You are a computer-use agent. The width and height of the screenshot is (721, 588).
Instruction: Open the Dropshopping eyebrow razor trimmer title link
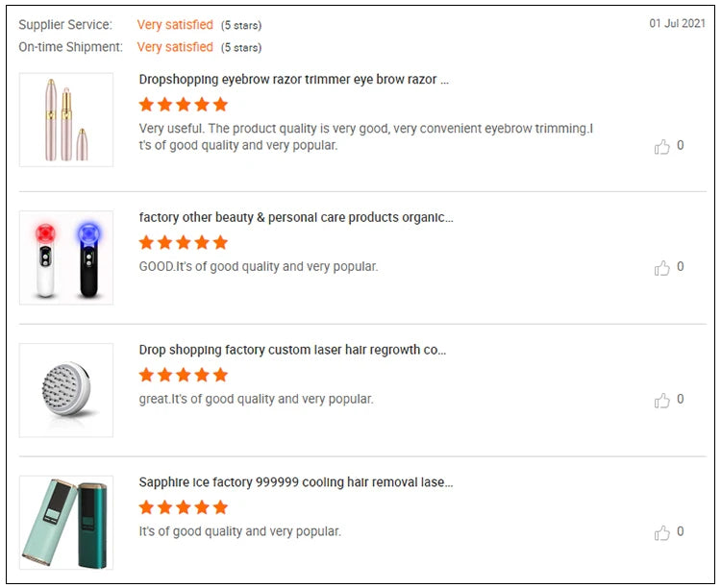(293, 80)
